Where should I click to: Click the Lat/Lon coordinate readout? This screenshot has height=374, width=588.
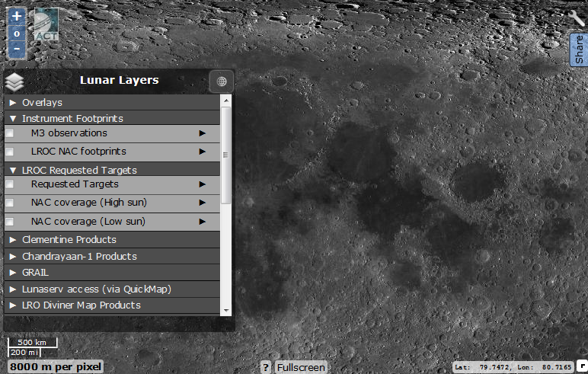click(x=514, y=367)
